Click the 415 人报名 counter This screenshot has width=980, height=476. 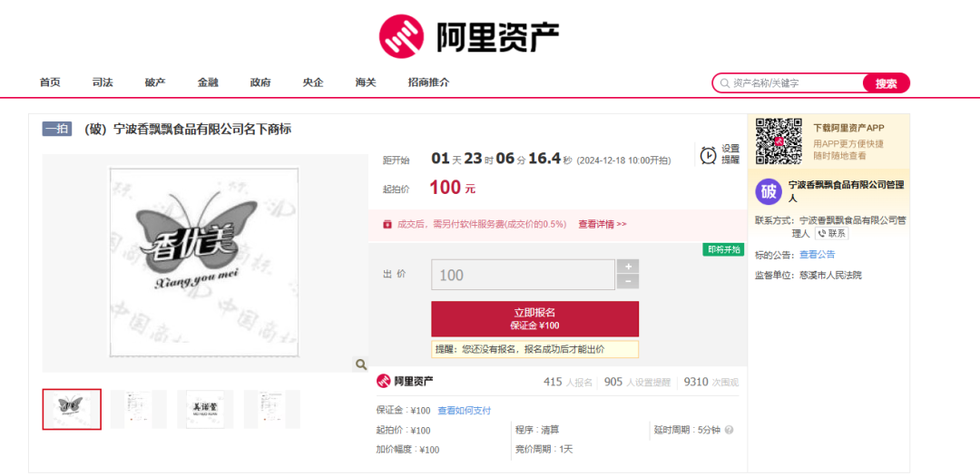pos(567,382)
